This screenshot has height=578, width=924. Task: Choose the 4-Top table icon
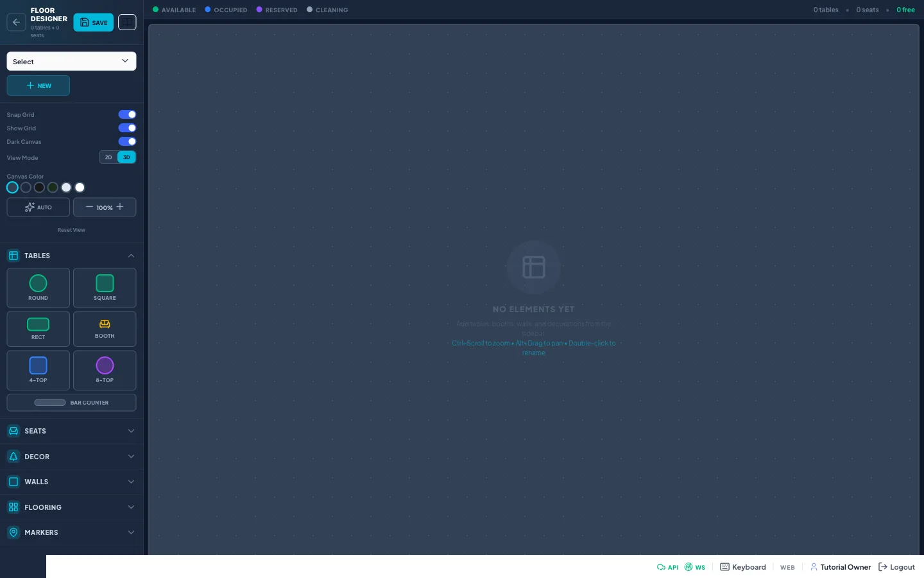coord(38,370)
